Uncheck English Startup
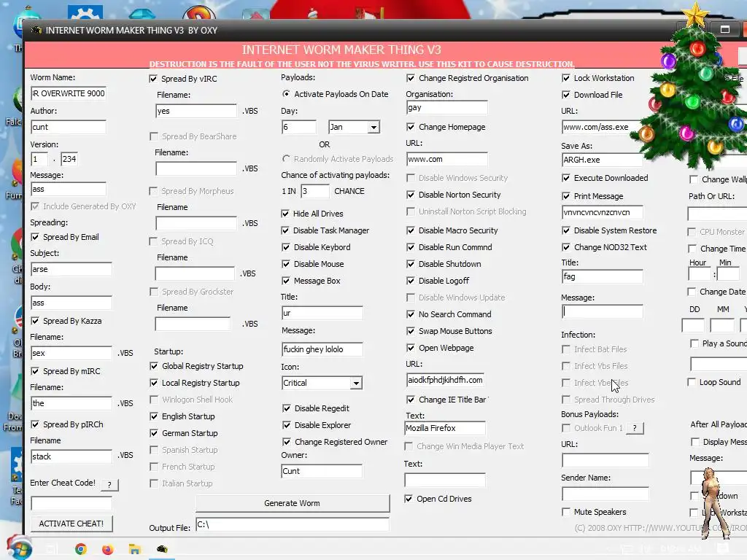This screenshot has width=747, height=560. pos(153,416)
